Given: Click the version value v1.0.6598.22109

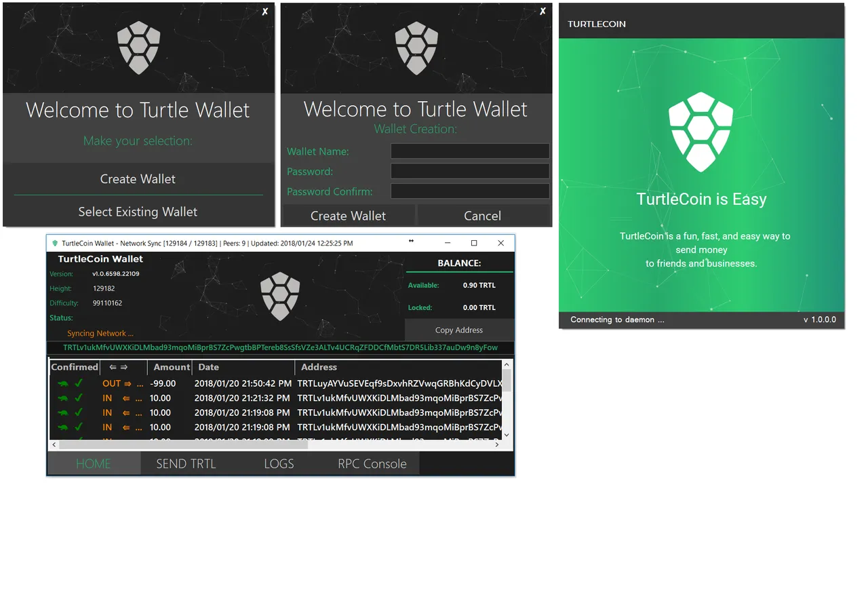Looking at the screenshot, I should tap(116, 273).
